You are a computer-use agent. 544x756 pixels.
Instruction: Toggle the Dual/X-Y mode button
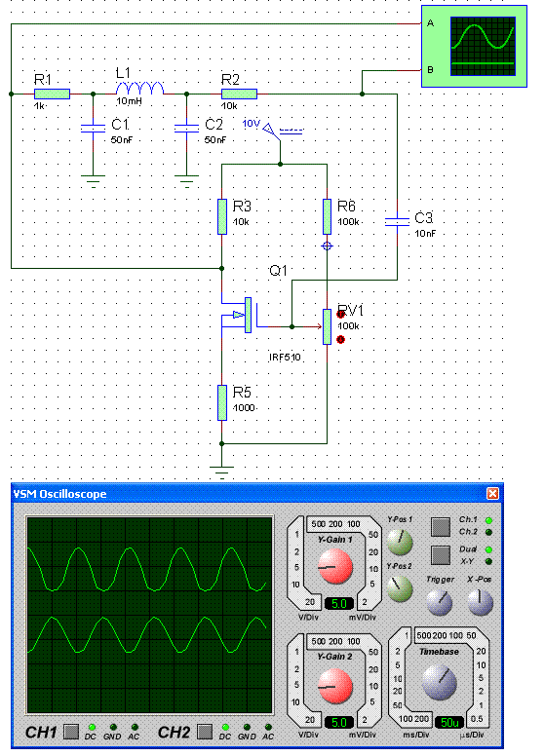point(441,555)
